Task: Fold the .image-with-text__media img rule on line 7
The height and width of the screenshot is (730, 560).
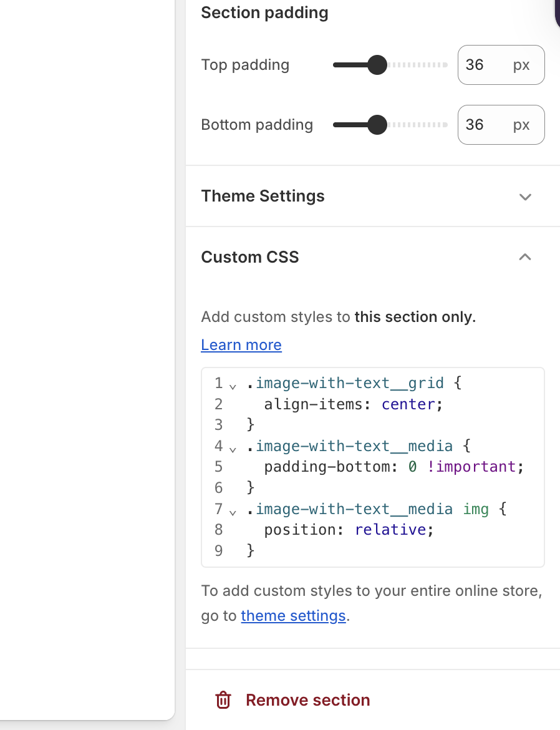Action: pos(233,512)
